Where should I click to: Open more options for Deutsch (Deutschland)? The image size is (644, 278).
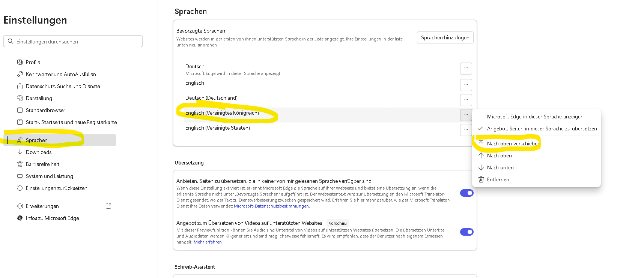click(466, 100)
